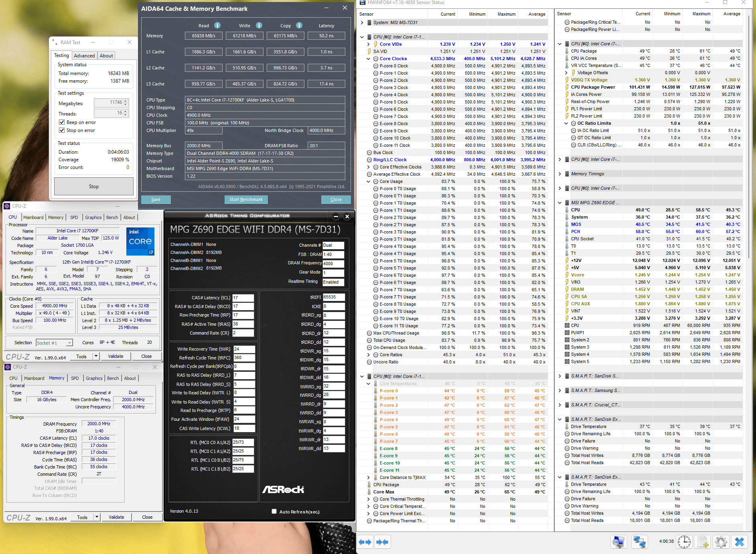Click the ASRock logo in Timing Configurator

(283, 489)
